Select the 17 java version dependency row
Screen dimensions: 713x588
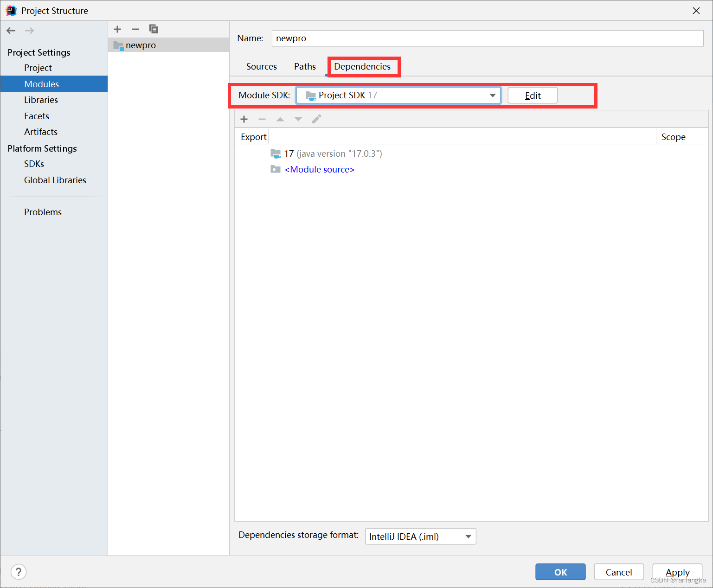coord(471,153)
